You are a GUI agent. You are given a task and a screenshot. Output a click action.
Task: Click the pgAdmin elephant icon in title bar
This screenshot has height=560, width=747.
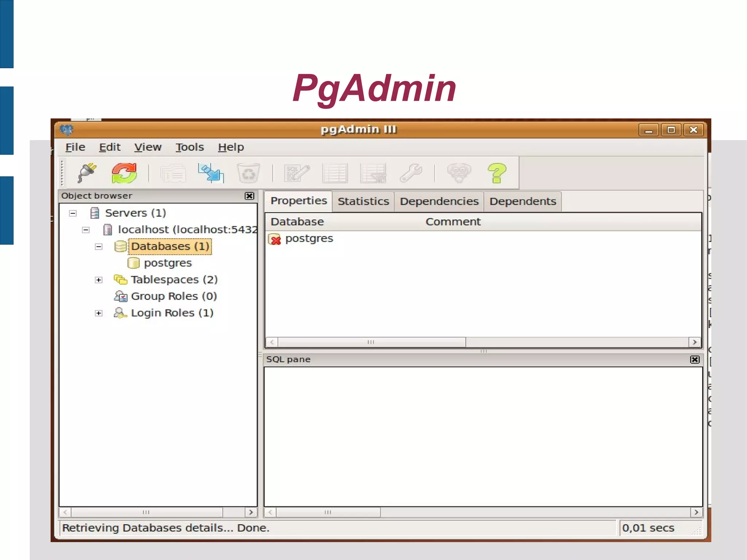(67, 130)
